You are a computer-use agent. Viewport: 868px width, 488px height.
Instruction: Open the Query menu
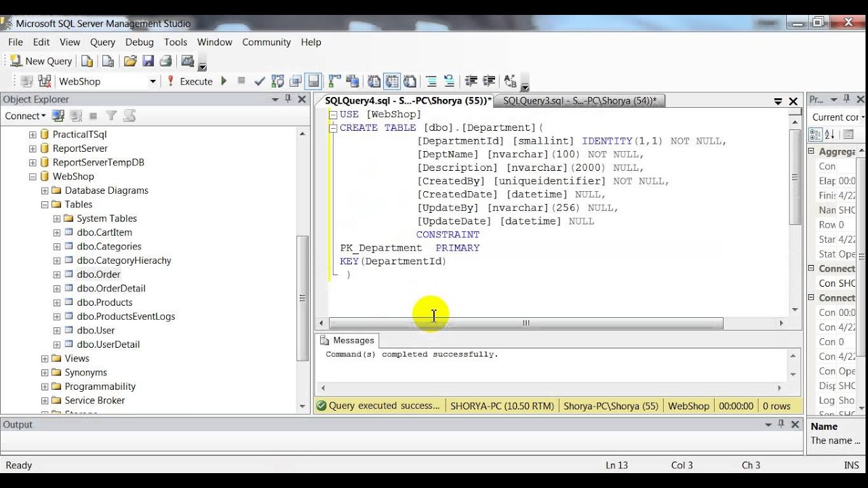click(102, 42)
